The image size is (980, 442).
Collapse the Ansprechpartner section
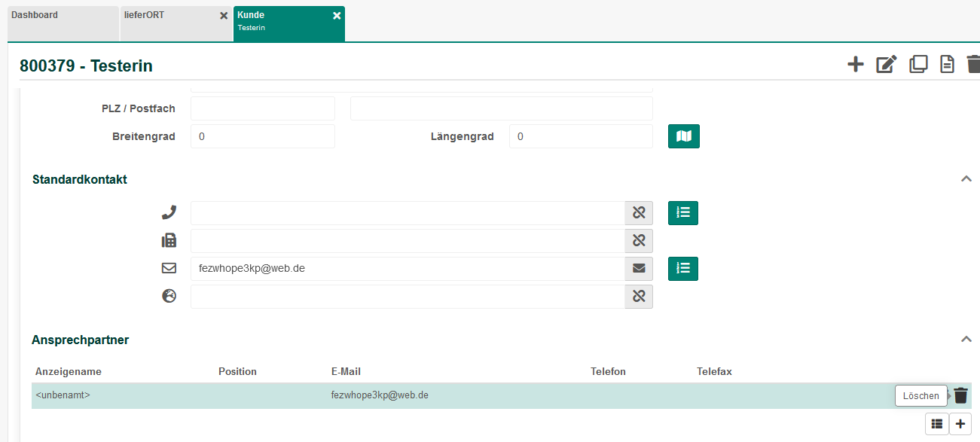[x=966, y=340]
